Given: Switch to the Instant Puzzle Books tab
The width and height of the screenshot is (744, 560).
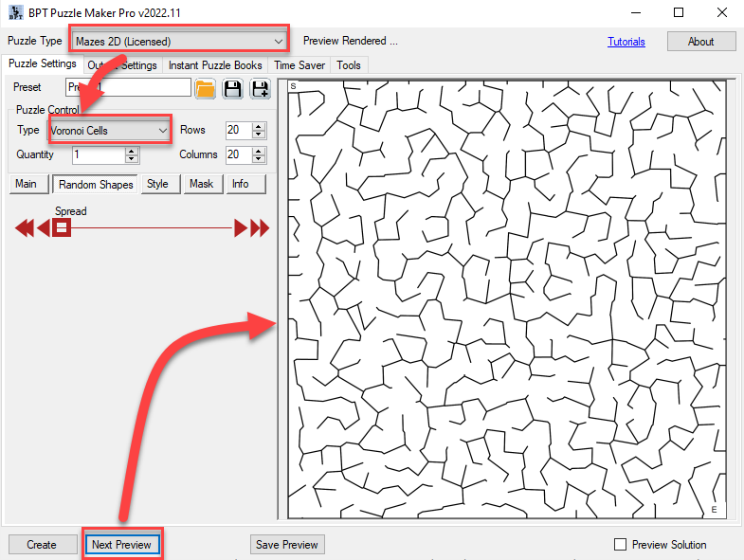Looking at the screenshot, I should coord(215,65).
